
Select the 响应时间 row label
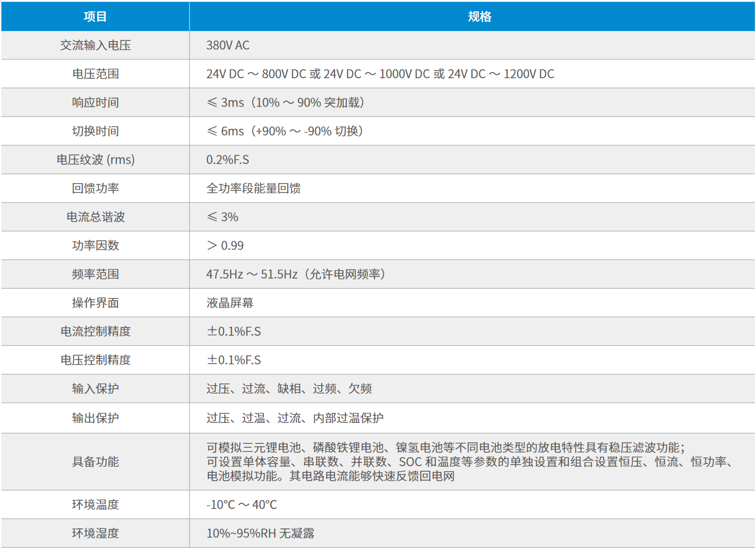(x=95, y=102)
